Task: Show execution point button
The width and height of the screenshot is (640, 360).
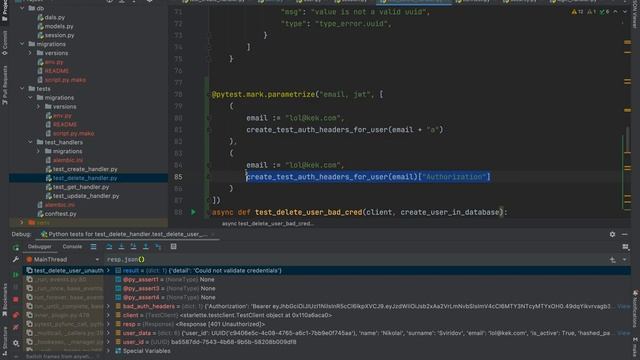Action: click(x=93, y=247)
